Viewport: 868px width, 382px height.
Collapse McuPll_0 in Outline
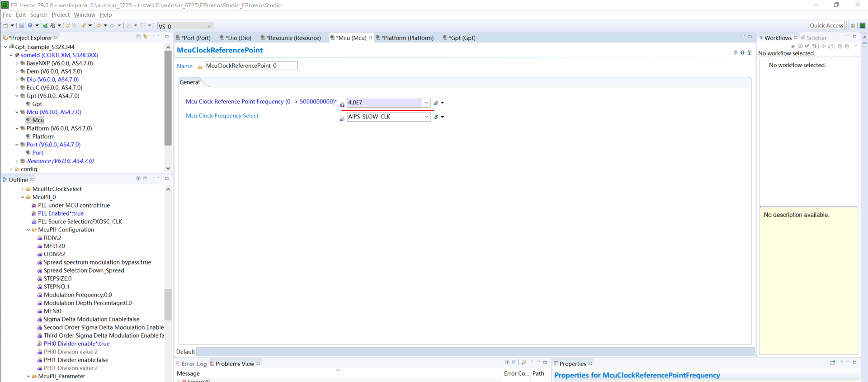[x=23, y=197]
